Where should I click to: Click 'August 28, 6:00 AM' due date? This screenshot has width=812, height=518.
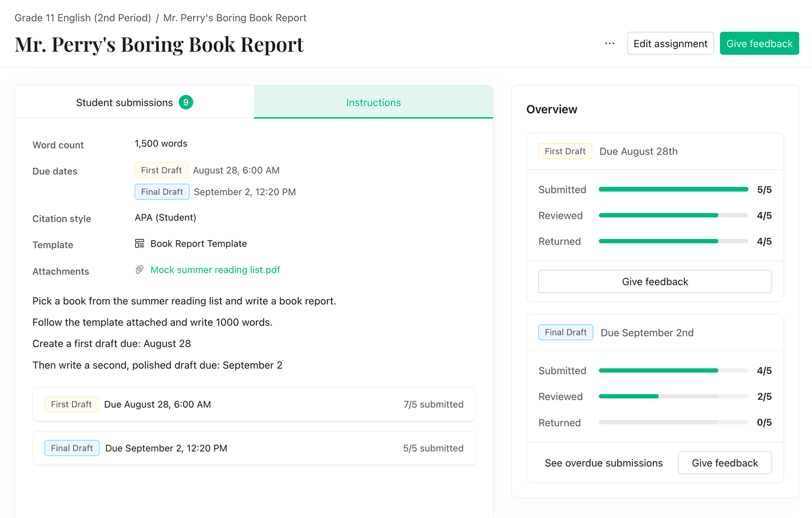pos(236,170)
